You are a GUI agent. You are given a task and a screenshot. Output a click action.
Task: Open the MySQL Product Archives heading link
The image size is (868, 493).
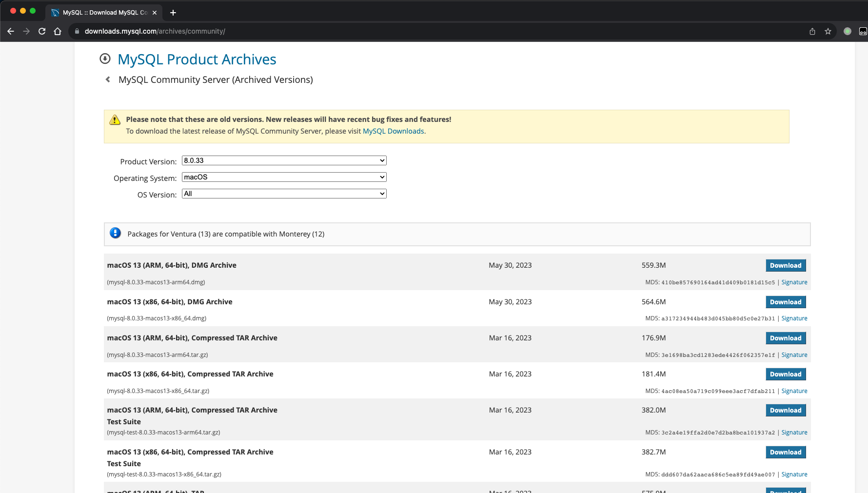click(197, 59)
